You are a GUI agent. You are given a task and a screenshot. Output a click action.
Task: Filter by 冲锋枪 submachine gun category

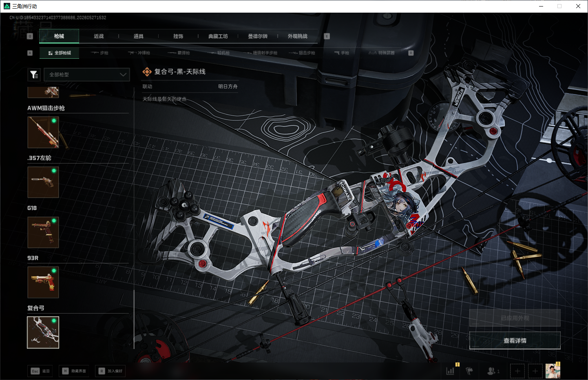(139, 53)
